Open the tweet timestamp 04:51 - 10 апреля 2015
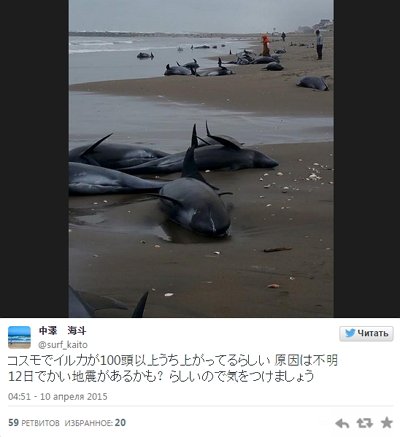 pos(58,397)
